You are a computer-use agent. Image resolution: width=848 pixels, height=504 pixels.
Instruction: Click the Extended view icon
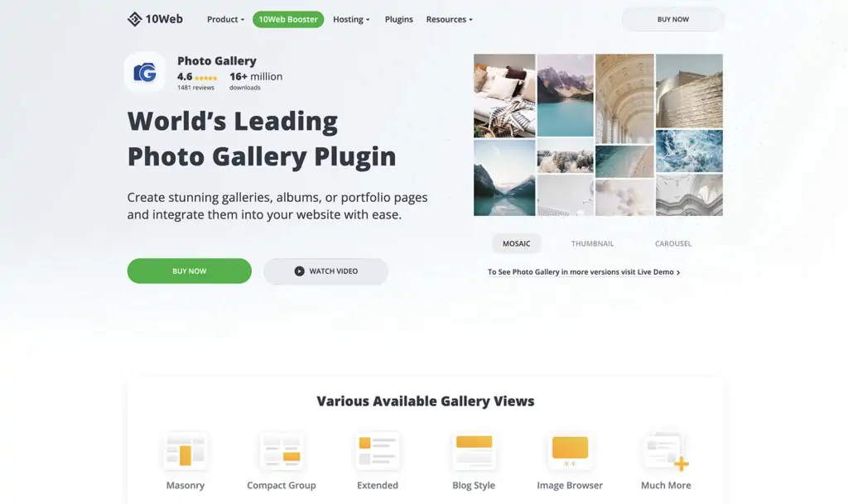point(378,450)
